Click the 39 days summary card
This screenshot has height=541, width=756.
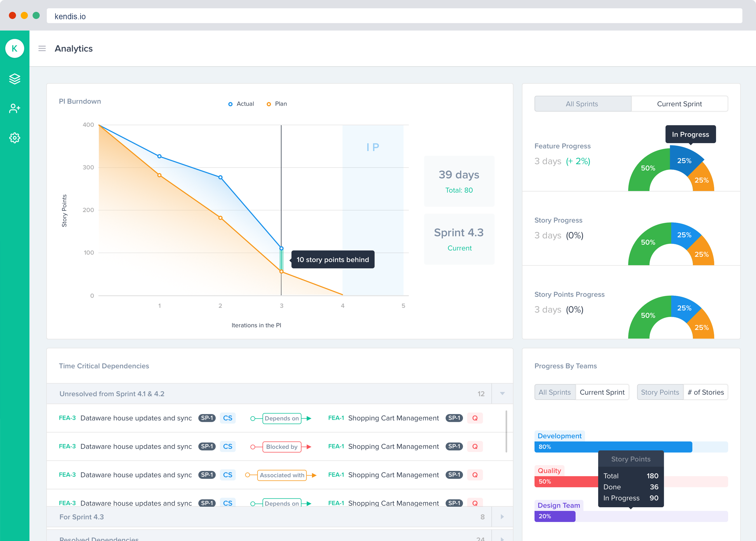tap(459, 181)
